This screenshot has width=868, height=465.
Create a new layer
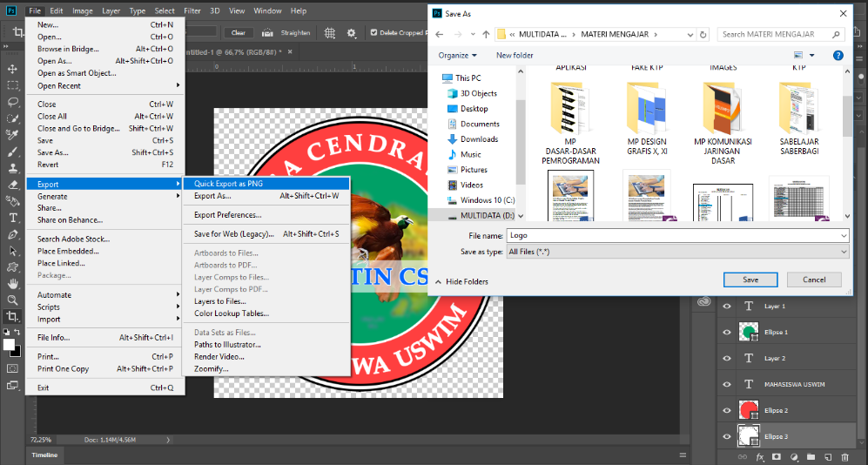point(828,457)
